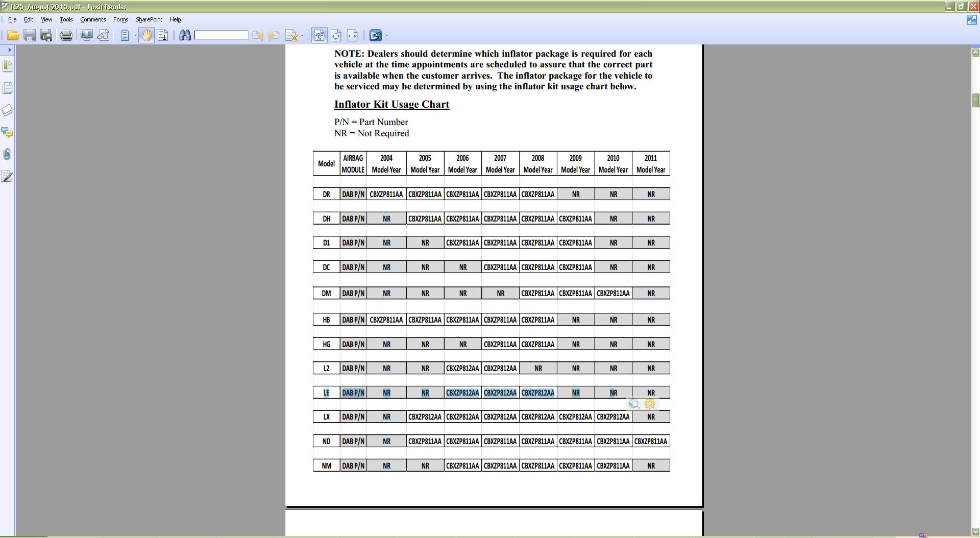
Task: Set zoom to actual size 100%
Action: coord(319,35)
